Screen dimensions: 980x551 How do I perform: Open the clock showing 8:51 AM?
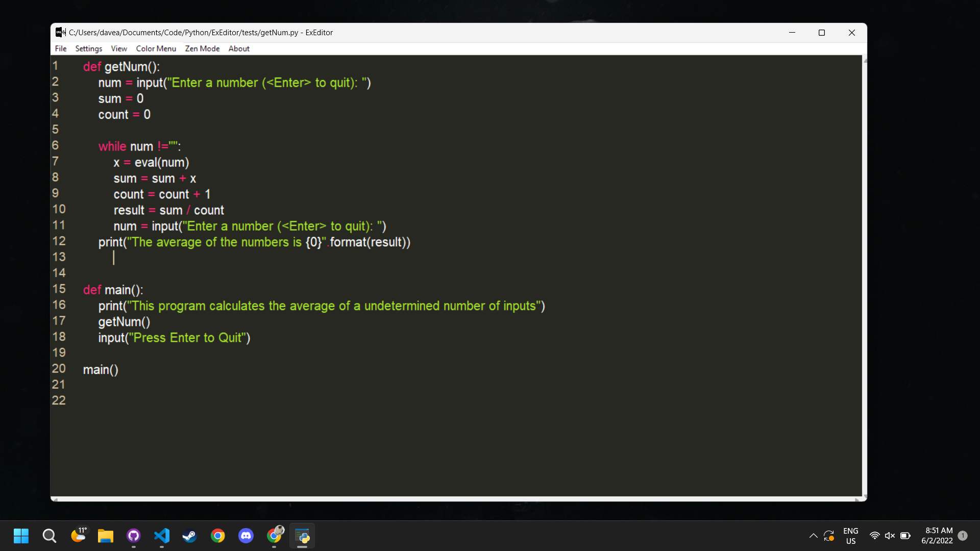click(937, 536)
